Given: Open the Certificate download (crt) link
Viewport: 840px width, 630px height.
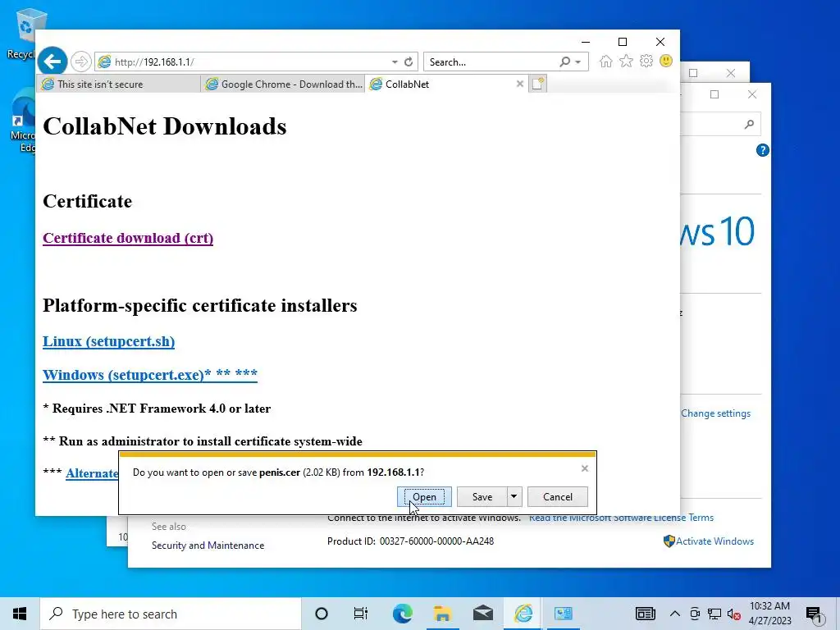Looking at the screenshot, I should click(128, 239).
